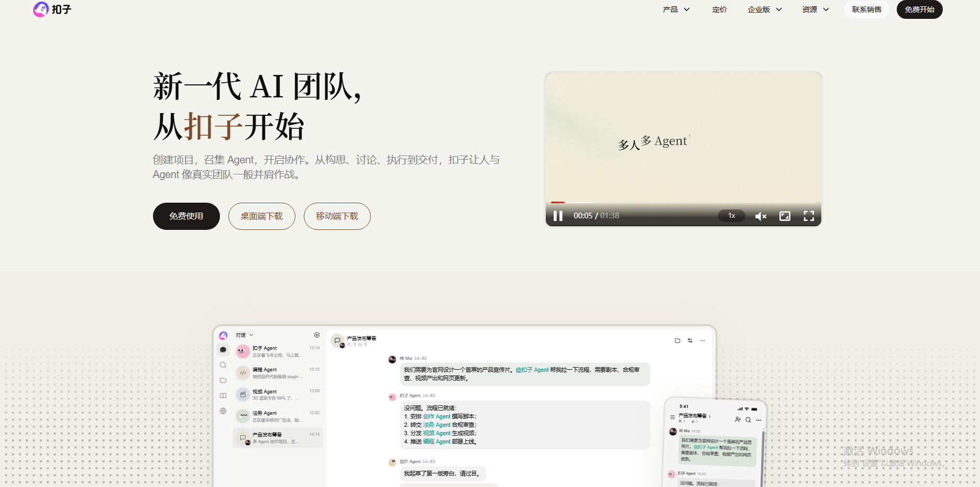Expand the 资源 navigation menu
Viewport: 980px width, 487px height.
(816, 9)
